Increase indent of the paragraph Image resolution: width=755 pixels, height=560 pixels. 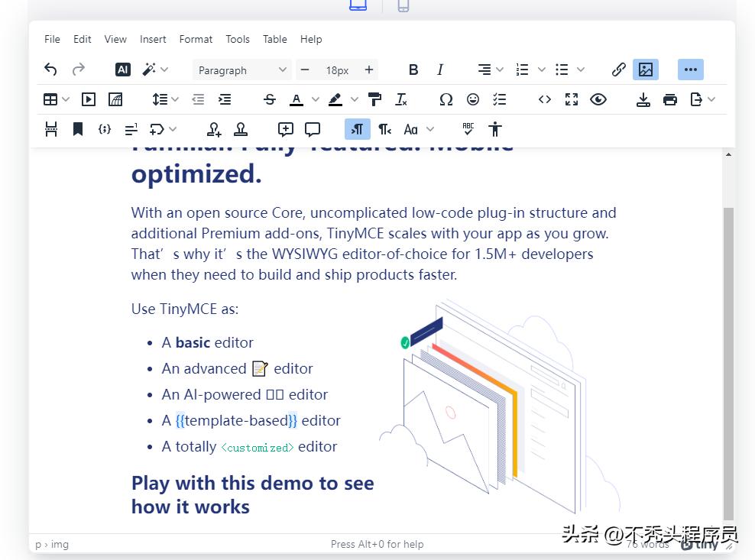(225, 99)
